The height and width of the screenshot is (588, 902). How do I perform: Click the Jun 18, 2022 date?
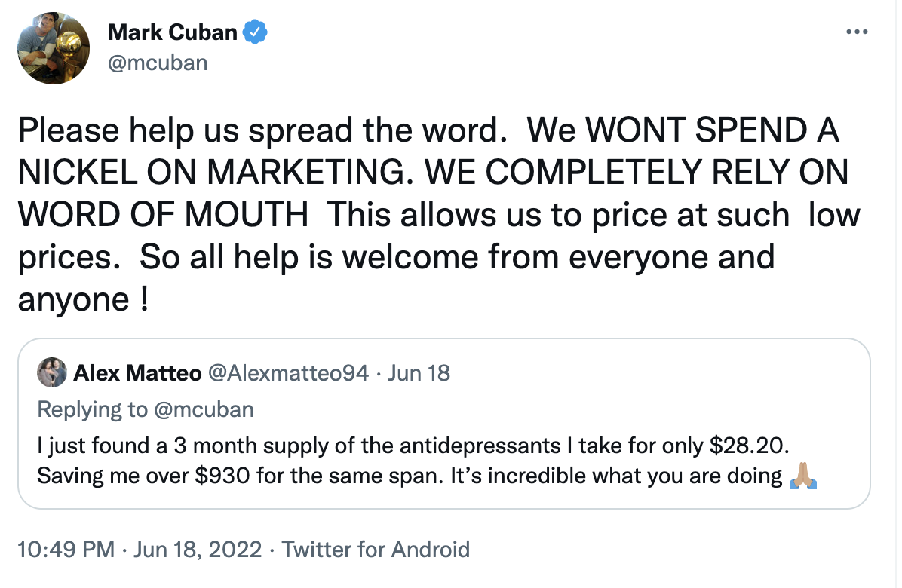click(197, 549)
